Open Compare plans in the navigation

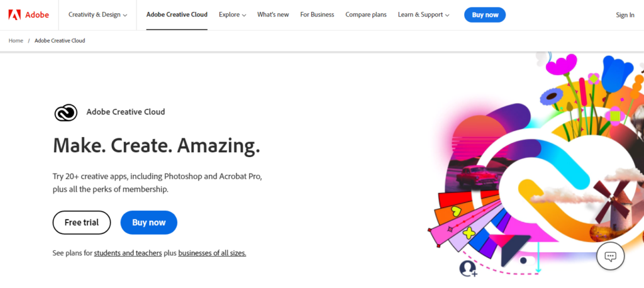coord(366,15)
